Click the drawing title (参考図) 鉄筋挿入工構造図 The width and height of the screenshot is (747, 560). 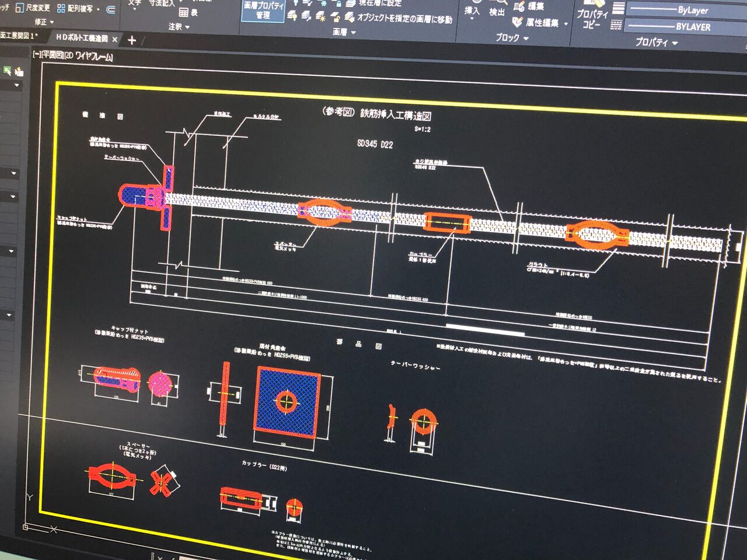tap(377, 113)
